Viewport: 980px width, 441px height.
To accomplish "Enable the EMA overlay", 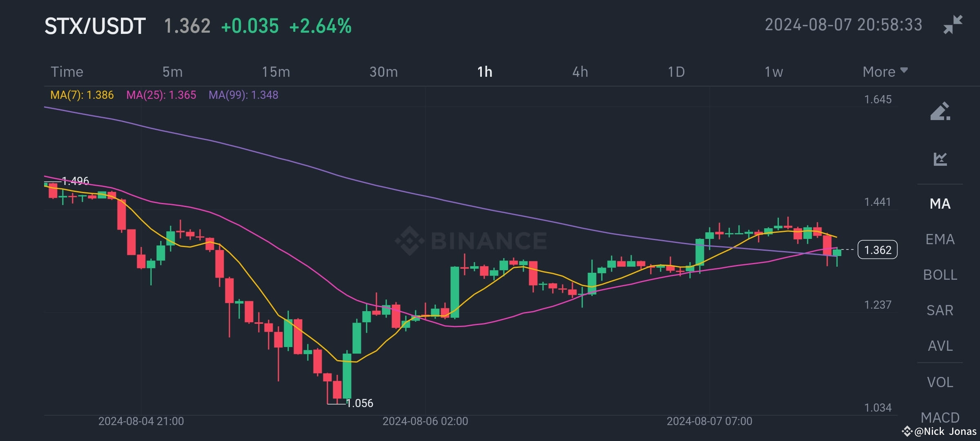I will tap(940, 239).
